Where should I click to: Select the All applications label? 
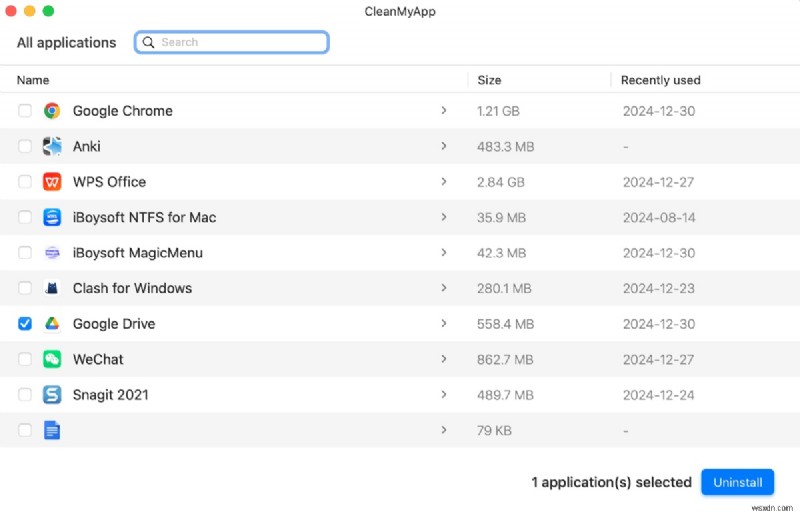point(66,42)
